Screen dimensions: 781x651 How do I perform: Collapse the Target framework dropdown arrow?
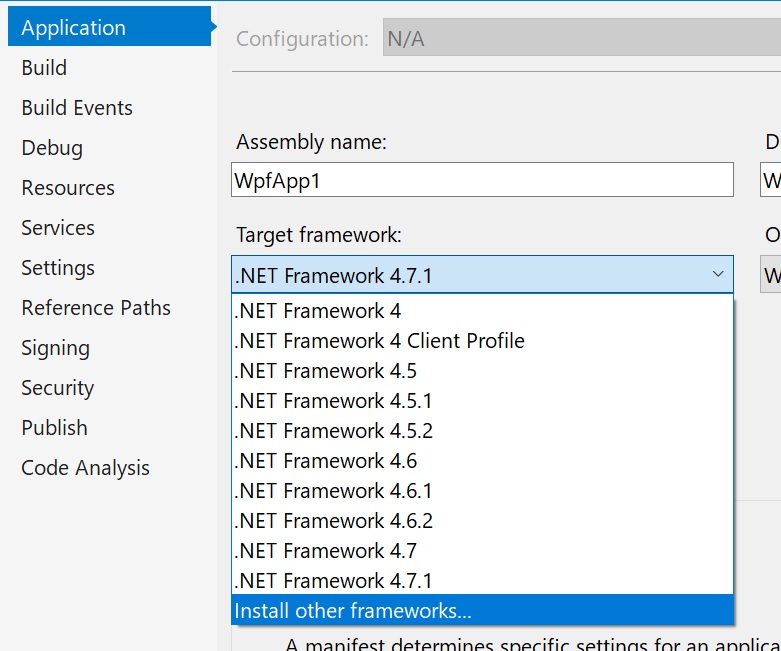(718, 274)
